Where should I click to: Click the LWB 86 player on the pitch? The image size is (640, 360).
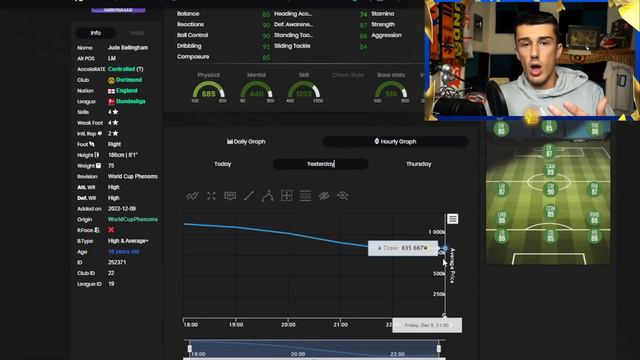(x=502, y=218)
